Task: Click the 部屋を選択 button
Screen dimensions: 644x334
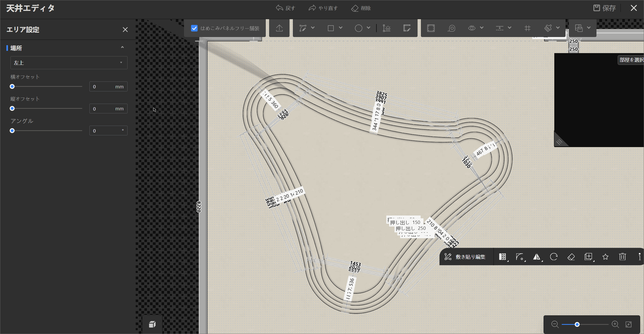Action: click(x=631, y=60)
